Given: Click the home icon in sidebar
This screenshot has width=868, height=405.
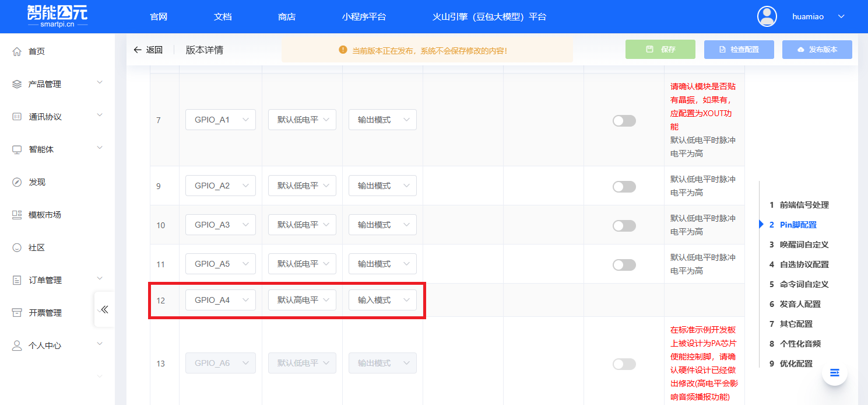Looking at the screenshot, I should tap(17, 51).
